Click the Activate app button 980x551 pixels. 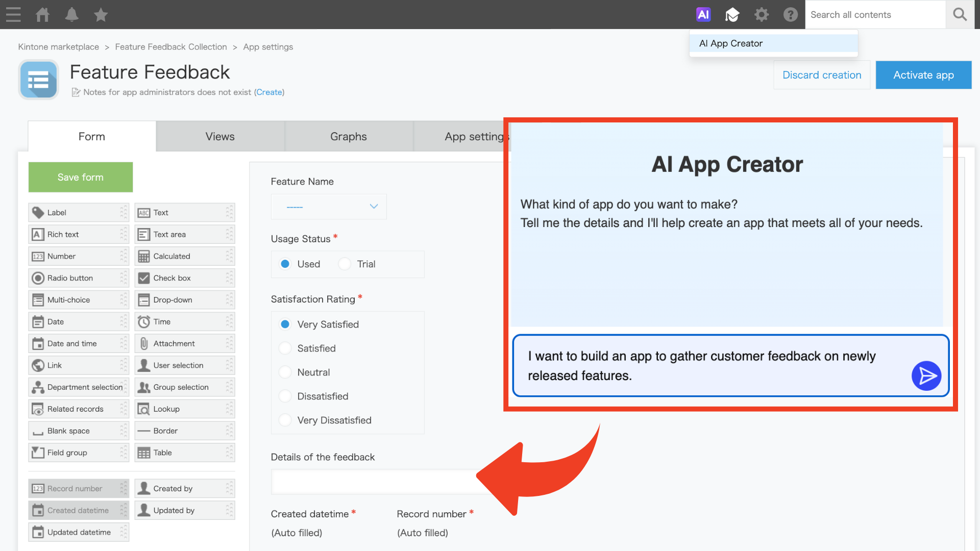(x=923, y=75)
